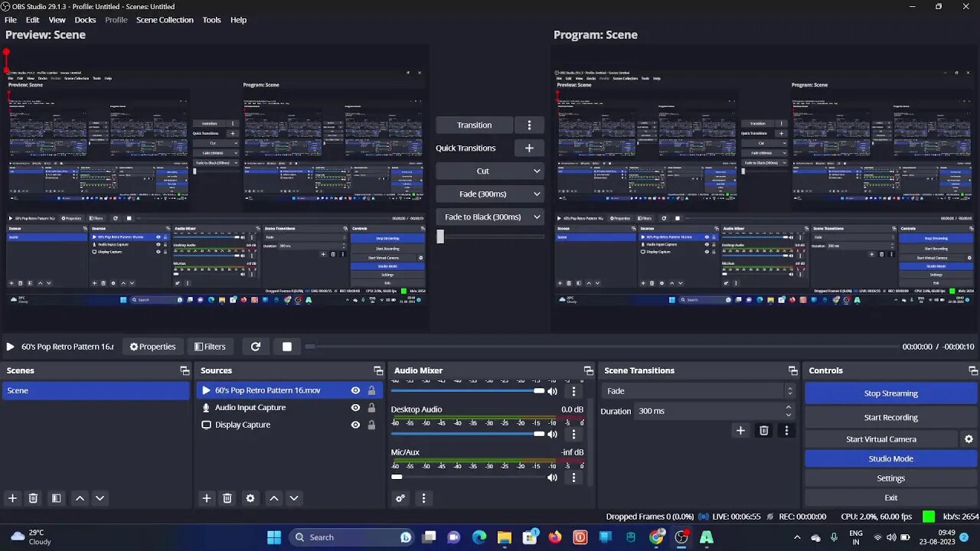Viewport: 980px width, 551px height.
Task: Remove configurable transition trash icon
Action: (763, 431)
